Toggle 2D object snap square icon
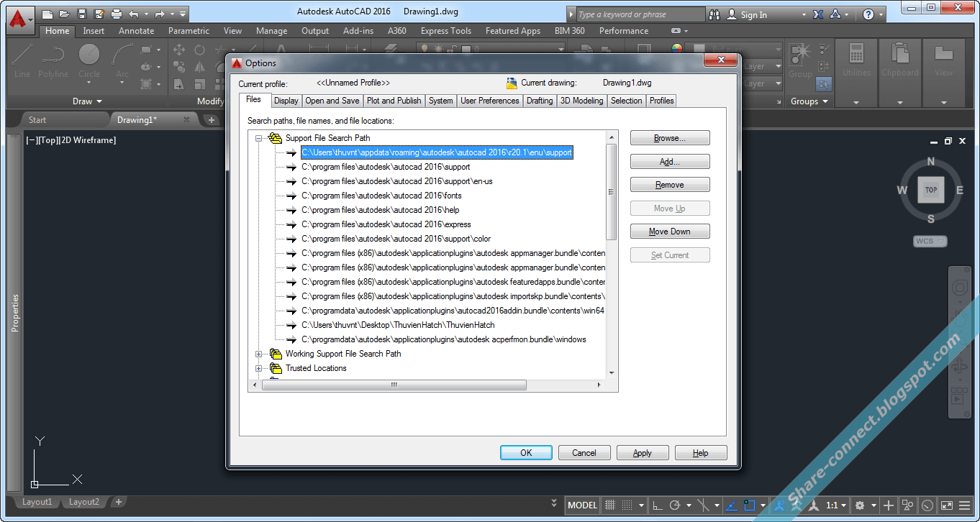This screenshot has height=522, width=980. [x=749, y=505]
